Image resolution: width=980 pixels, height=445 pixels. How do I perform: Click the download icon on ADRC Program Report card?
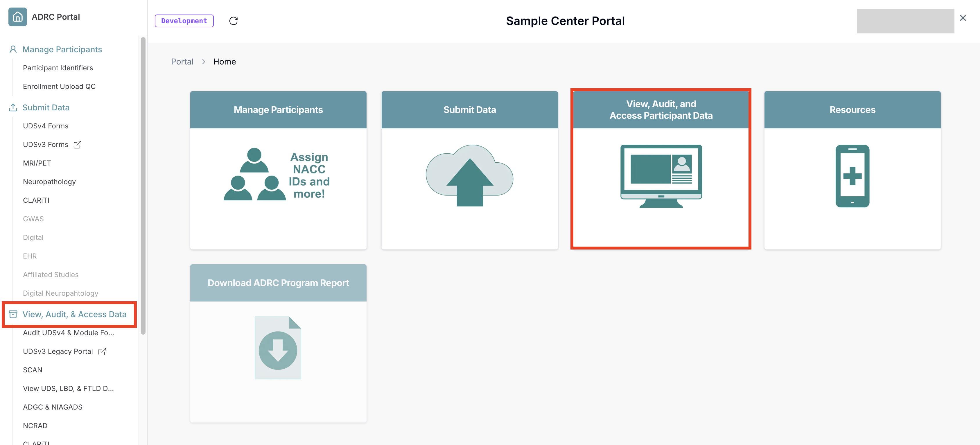[278, 347]
